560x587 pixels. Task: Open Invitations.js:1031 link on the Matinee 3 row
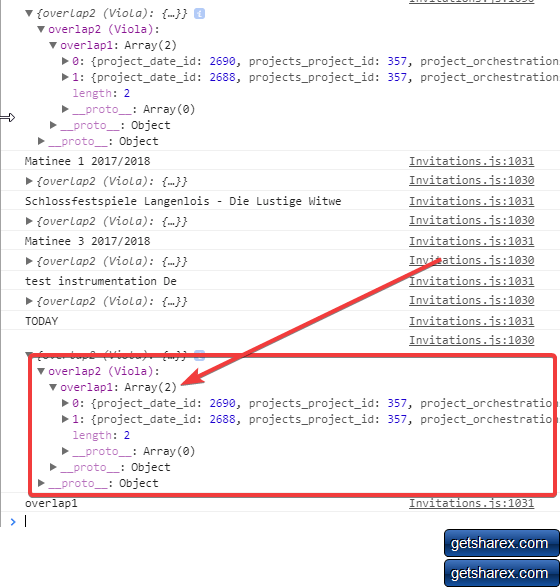[x=471, y=241]
